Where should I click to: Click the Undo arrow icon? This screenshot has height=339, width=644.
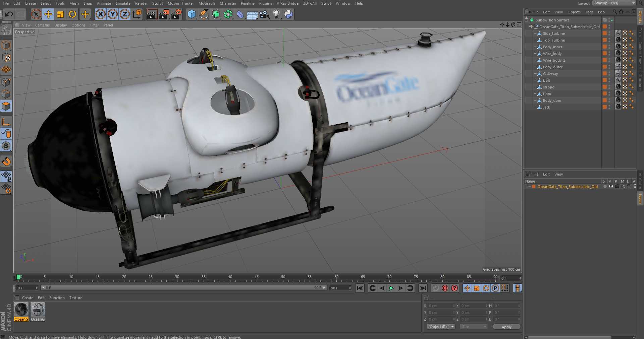pyautogui.click(x=9, y=14)
